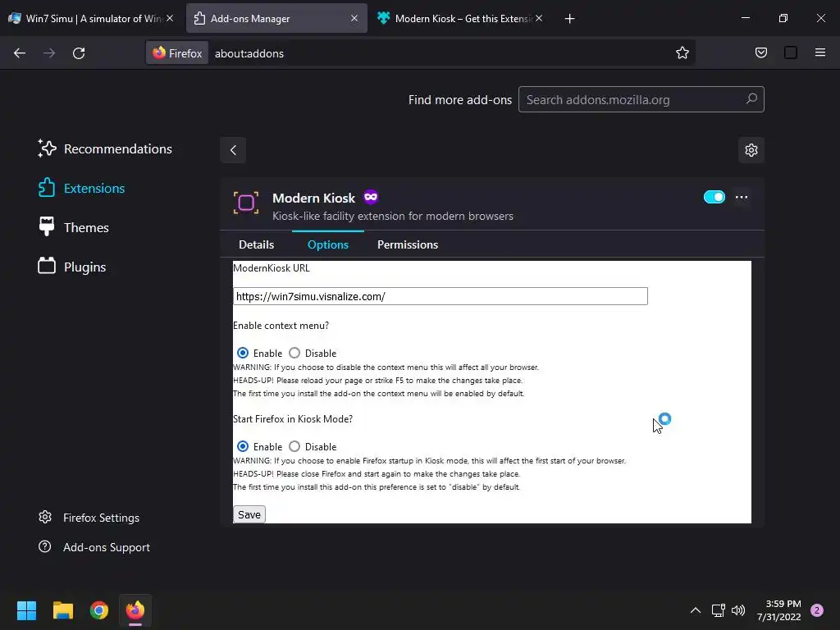
Task: Toggle the Modern Kiosk extension off
Action: tap(714, 197)
